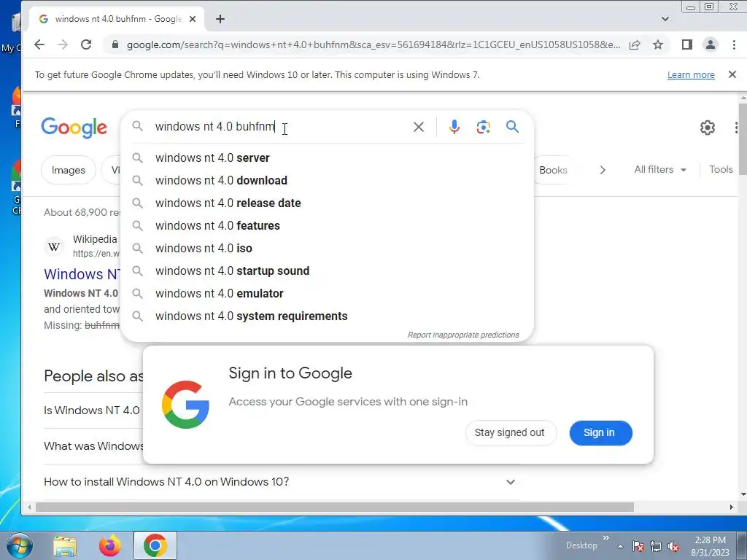Click the vertical scrollbar down arrow
The width and height of the screenshot is (747, 560).
coord(743,495)
